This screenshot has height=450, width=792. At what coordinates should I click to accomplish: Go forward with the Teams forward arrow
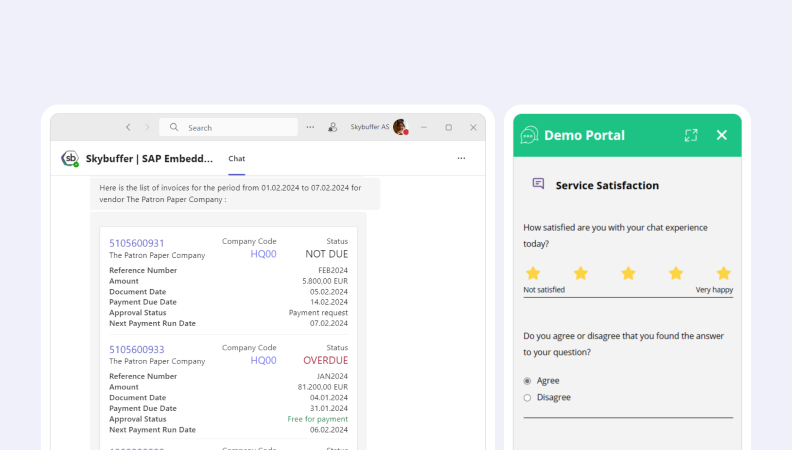tap(147, 127)
